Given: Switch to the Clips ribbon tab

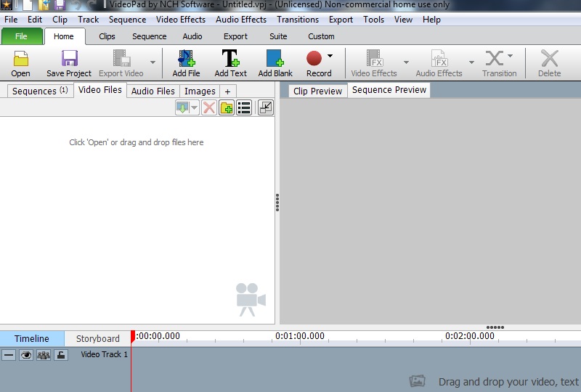Looking at the screenshot, I should click(x=107, y=36).
